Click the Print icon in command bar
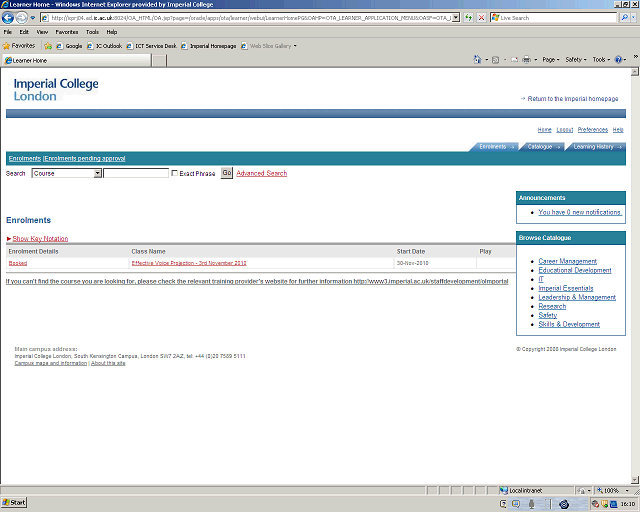640x512 pixels. pyautogui.click(x=526, y=60)
